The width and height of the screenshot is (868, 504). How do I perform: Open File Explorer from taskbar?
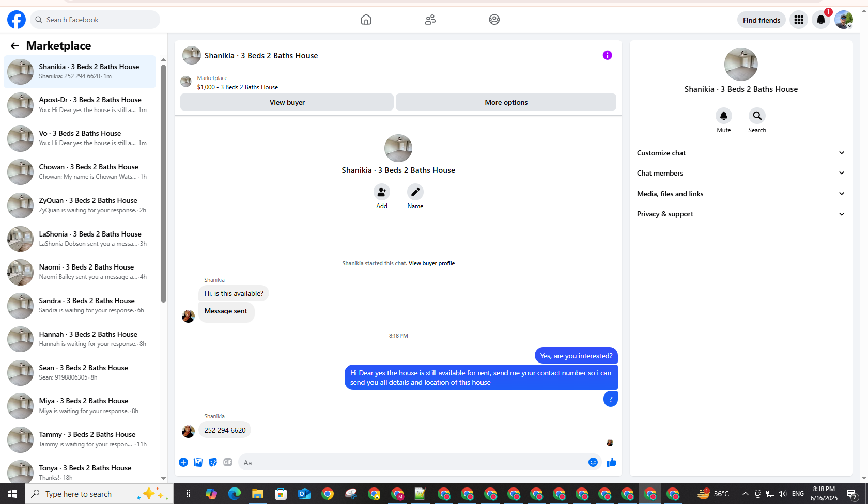click(x=257, y=494)
